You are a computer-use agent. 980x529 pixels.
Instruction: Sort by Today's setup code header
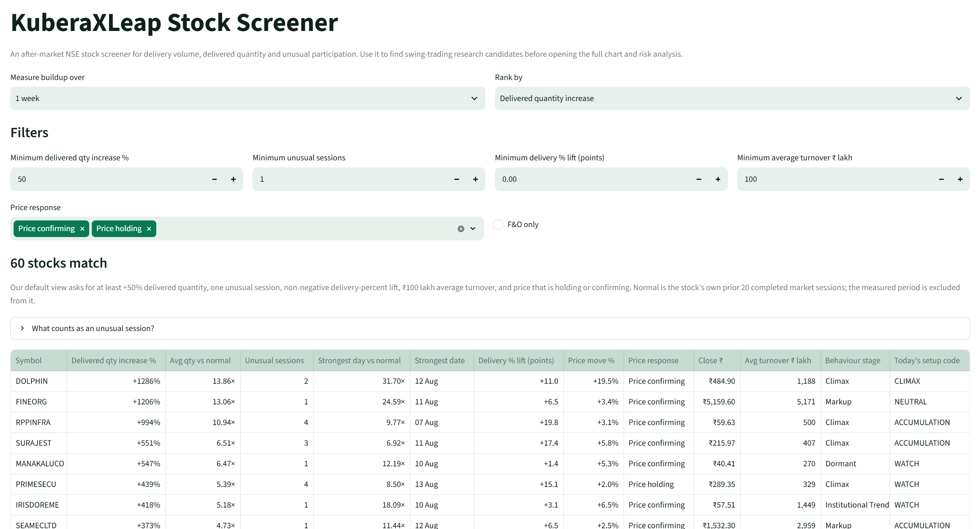tap(930, 361)
